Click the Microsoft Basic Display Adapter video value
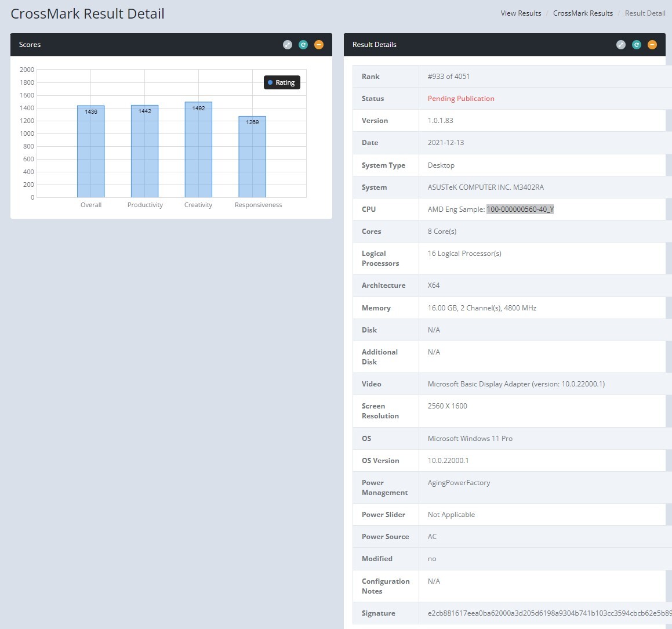The image size is (672, 629). pos(517,384)
